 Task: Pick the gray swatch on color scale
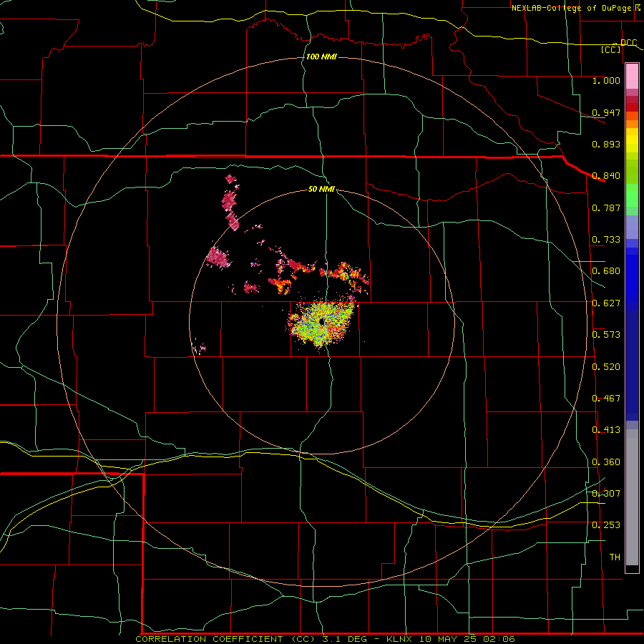tap(632, 501)
